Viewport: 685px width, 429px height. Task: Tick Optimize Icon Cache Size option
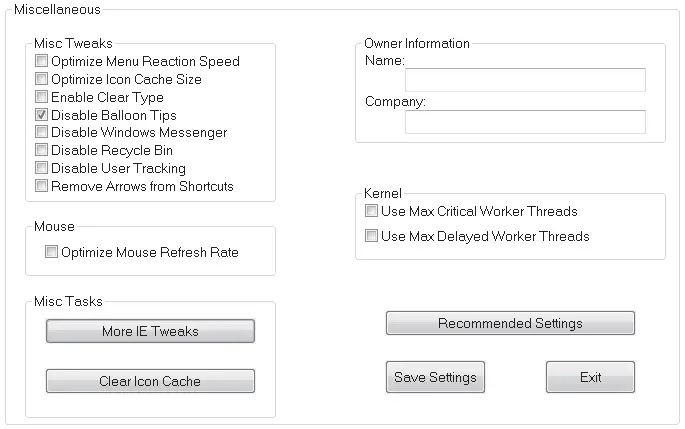[x=42, y=80]
